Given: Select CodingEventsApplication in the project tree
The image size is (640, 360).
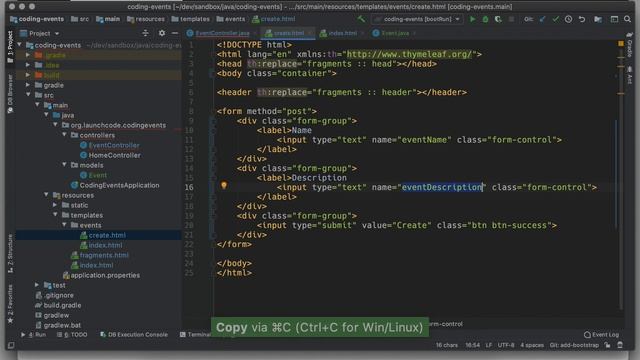Looking at the screenshot, I should point(119,185).
